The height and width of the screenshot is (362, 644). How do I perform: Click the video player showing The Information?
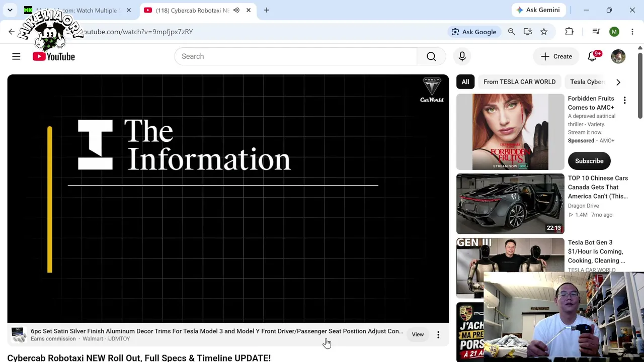click(228, 199)
